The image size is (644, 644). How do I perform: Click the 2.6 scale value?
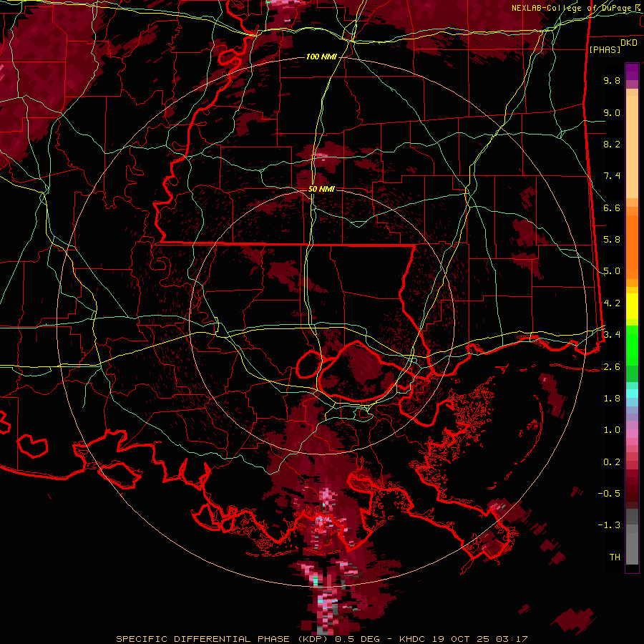tap(612, 367)
